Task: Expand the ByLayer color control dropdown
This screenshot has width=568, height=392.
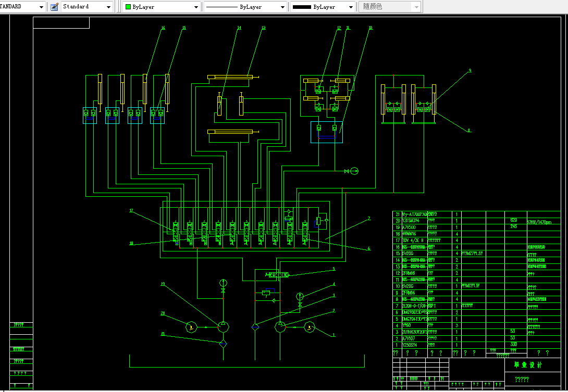Action: (x=162, y=7)
